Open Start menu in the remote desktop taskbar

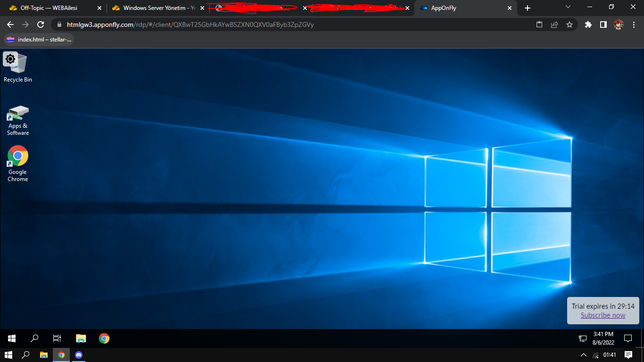[12, 338]
